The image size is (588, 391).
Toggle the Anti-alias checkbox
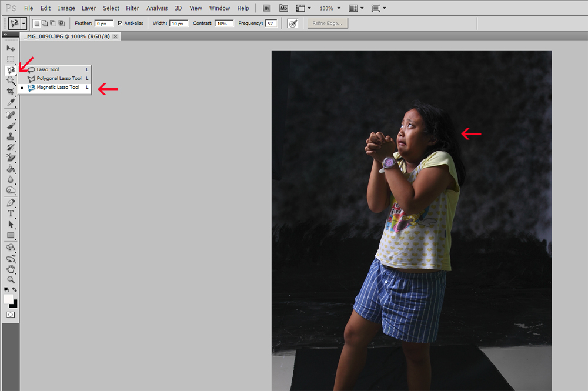[x=120, y=24]
